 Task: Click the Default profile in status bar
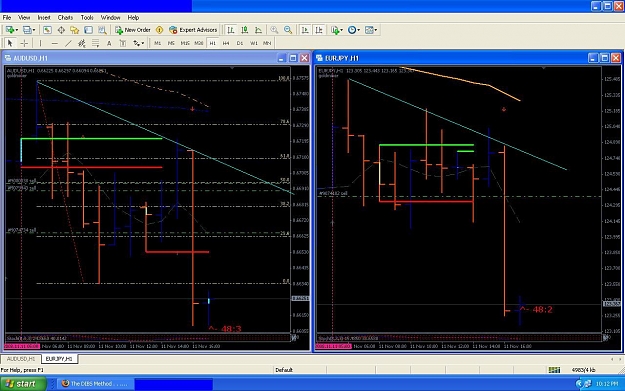(x=284, y=370)
